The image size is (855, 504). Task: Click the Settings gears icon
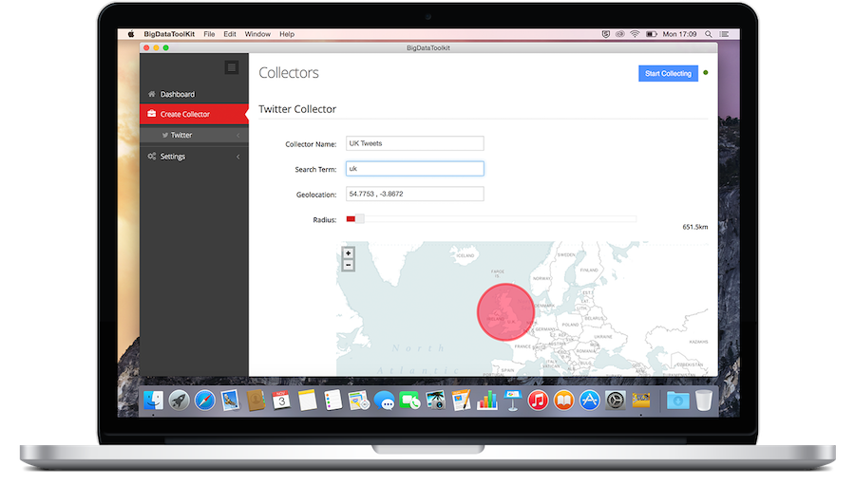coord(152,156)
